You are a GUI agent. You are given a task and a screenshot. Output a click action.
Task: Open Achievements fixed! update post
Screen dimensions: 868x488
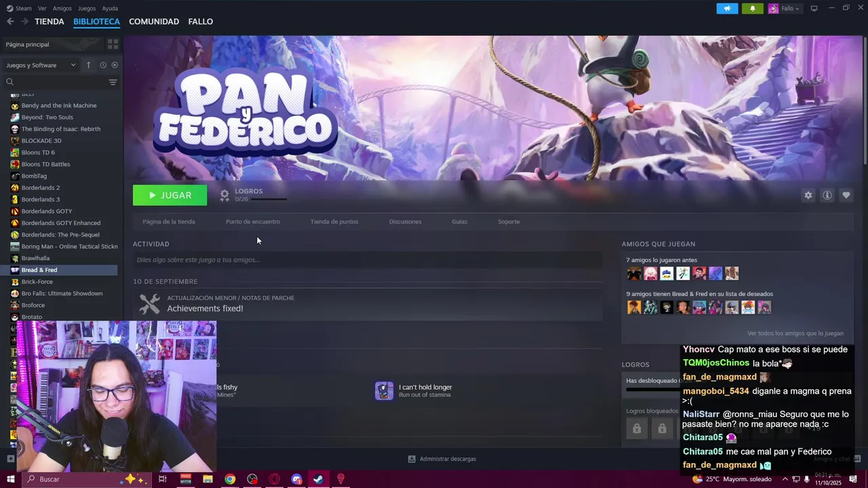click(x=205, y=308)
